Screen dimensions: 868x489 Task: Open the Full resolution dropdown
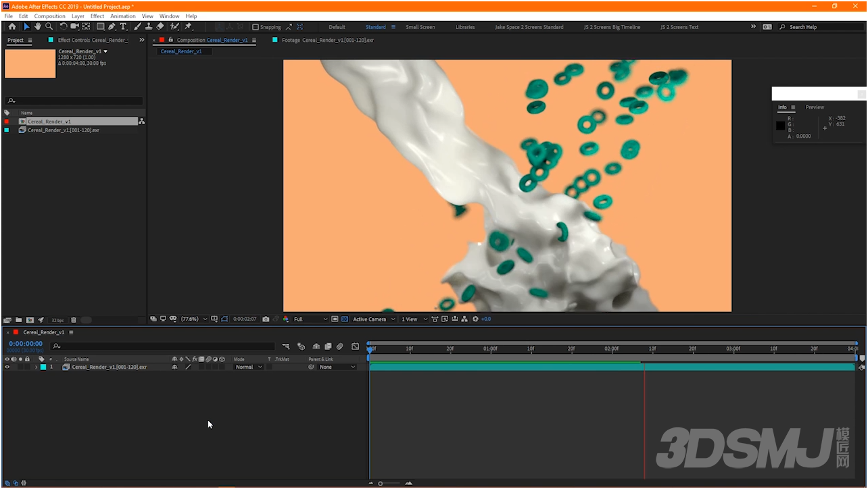[x=310, y=319]
